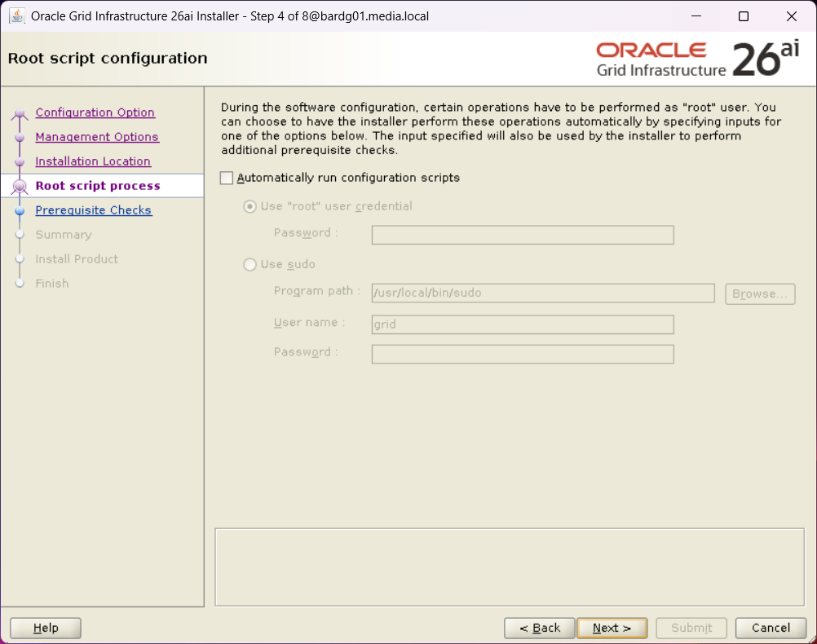Click the User name field containing grid
The width and height of the screenshot is (817, 644).
tap(523, 324)
